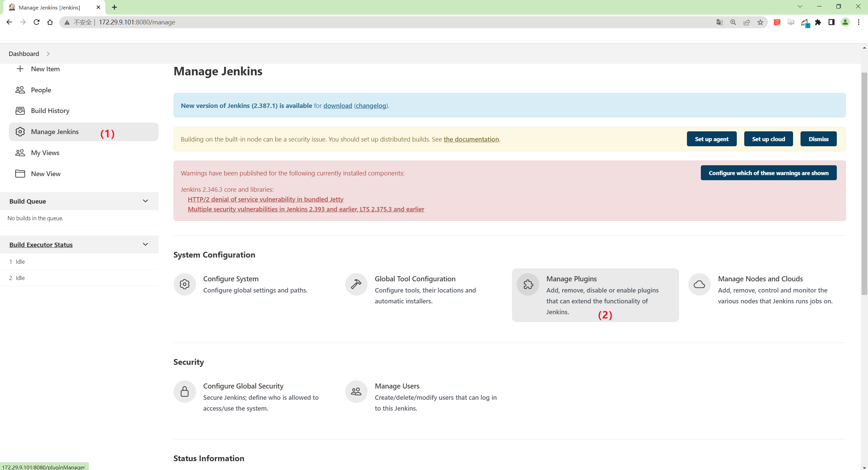Go back with browser back arrow
Screen dimensions: 868x470
(x=9, y=22)
